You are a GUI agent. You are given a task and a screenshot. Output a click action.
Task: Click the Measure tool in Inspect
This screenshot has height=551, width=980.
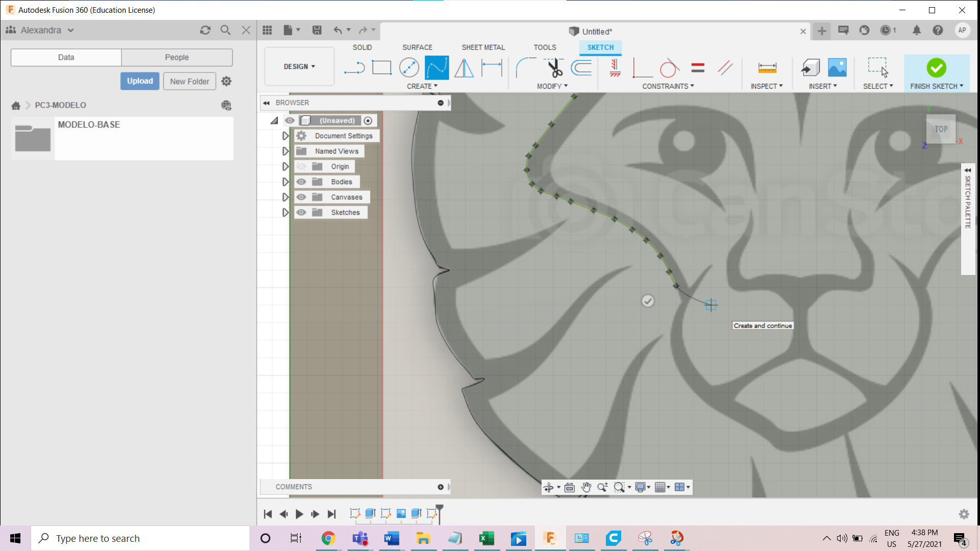tap(767, 67)
